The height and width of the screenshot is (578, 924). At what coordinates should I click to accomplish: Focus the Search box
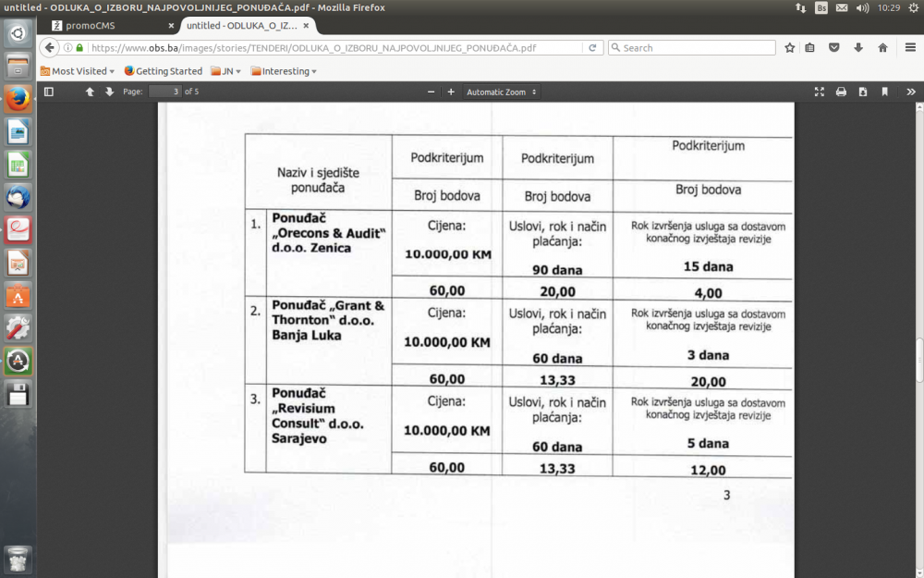(692, 48)
